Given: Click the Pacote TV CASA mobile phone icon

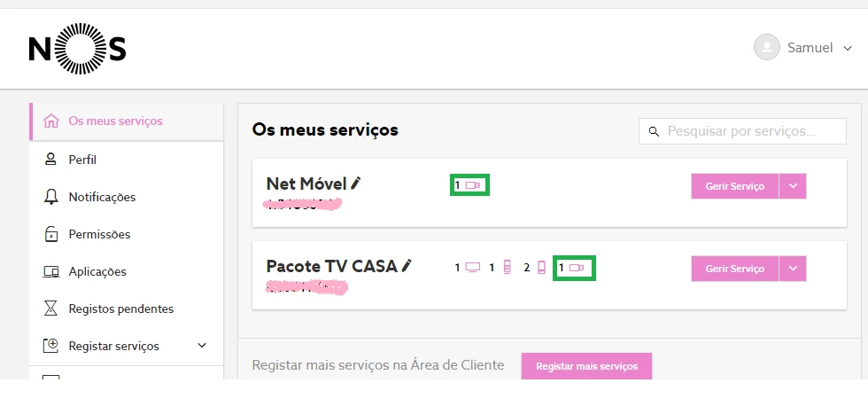Looking at the screenshot, I should point(540,267).
